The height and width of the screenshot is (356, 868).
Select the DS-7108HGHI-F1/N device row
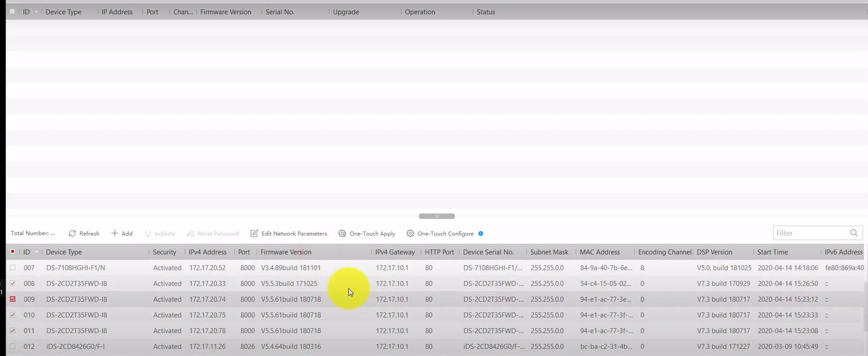coord(76,268)
